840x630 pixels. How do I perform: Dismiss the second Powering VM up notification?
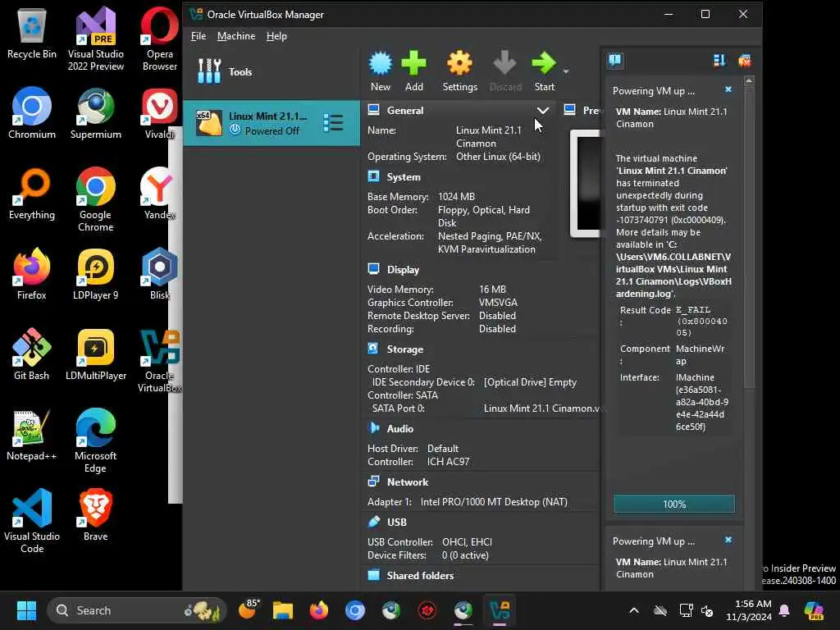[728, 540]
